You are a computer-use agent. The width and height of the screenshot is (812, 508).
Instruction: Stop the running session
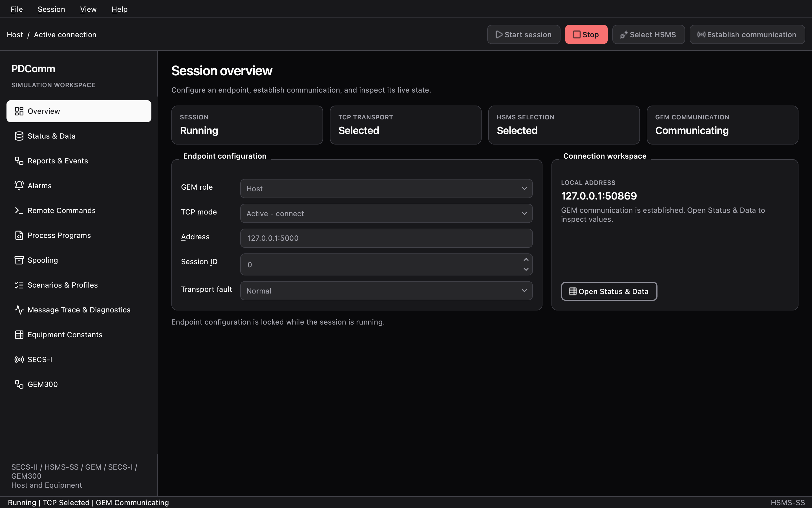pos(586,35)
